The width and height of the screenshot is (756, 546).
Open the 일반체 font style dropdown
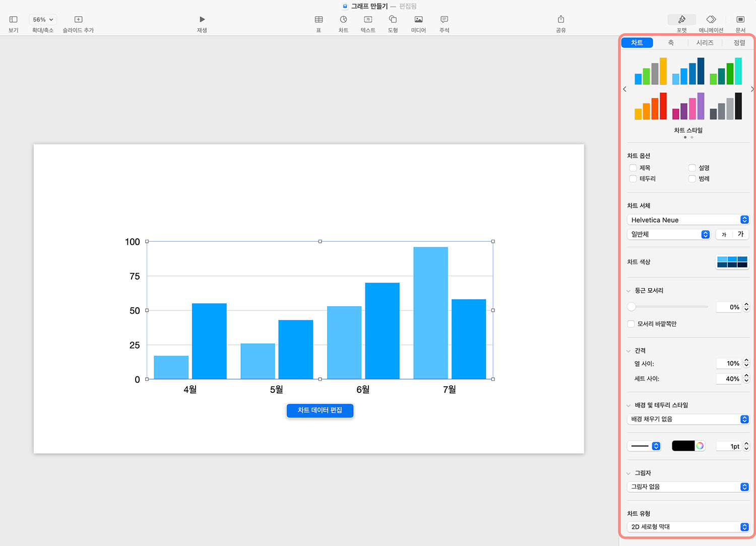pyautogui.click(x=668, y=234)
